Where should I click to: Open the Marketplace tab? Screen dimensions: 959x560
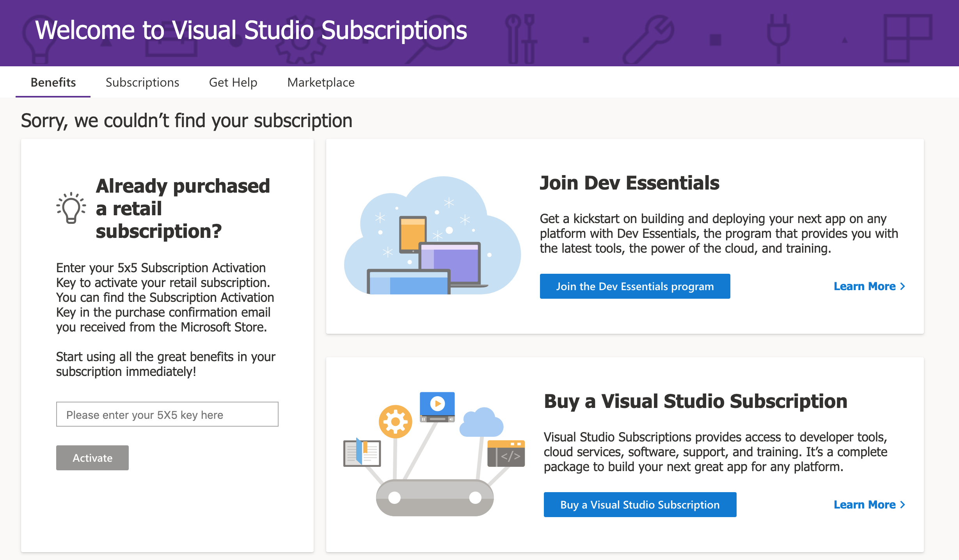pyautogui.click(x=321, y=82)
